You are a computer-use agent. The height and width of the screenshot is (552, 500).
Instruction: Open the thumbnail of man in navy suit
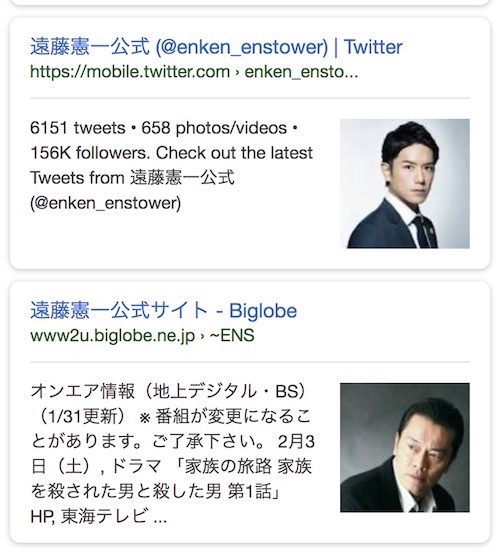click(405, 184)
